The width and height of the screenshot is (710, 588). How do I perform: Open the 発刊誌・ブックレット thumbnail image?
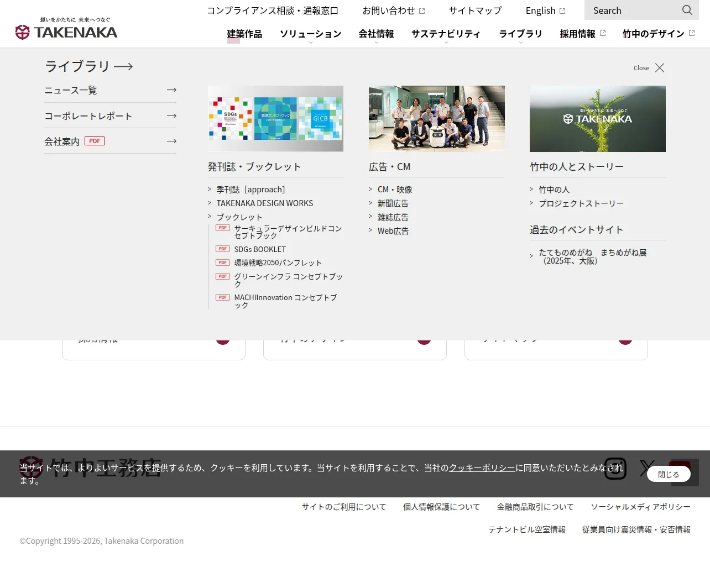(x=275, y=119)
